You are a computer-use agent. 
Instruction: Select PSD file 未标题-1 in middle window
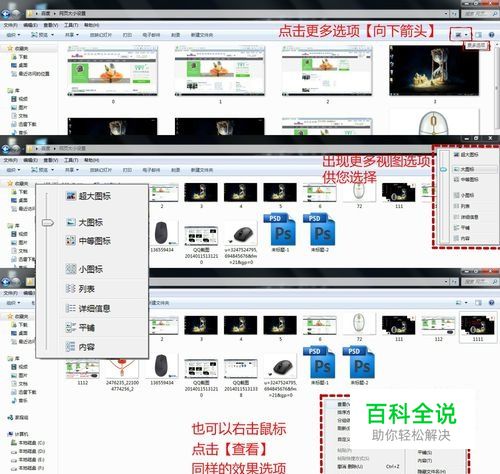click(x=280, y=232)
